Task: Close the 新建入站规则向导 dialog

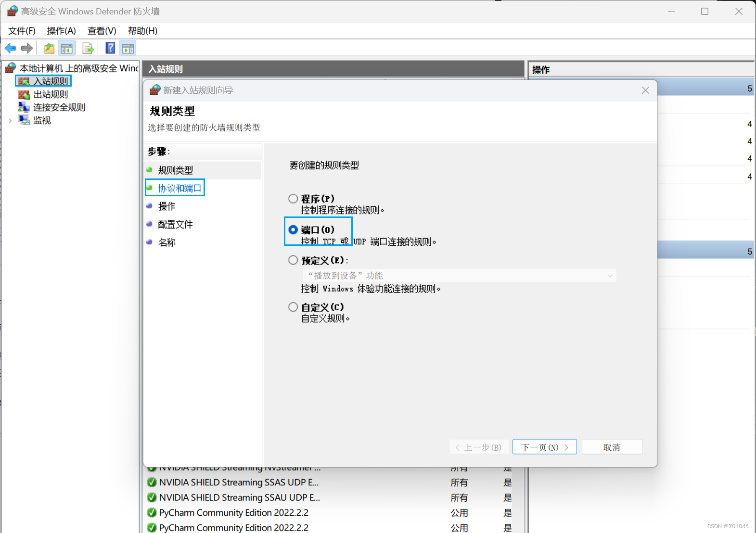Action: [x=646, y=90]
